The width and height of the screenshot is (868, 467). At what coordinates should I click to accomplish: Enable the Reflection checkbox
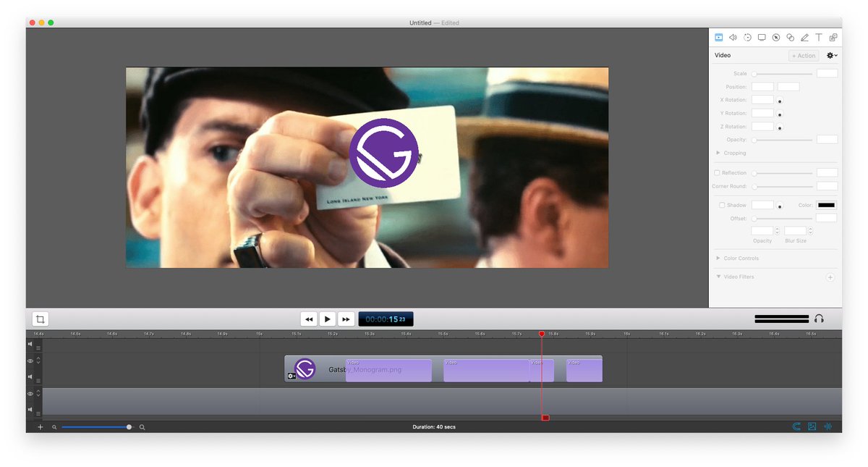point(717,173)
